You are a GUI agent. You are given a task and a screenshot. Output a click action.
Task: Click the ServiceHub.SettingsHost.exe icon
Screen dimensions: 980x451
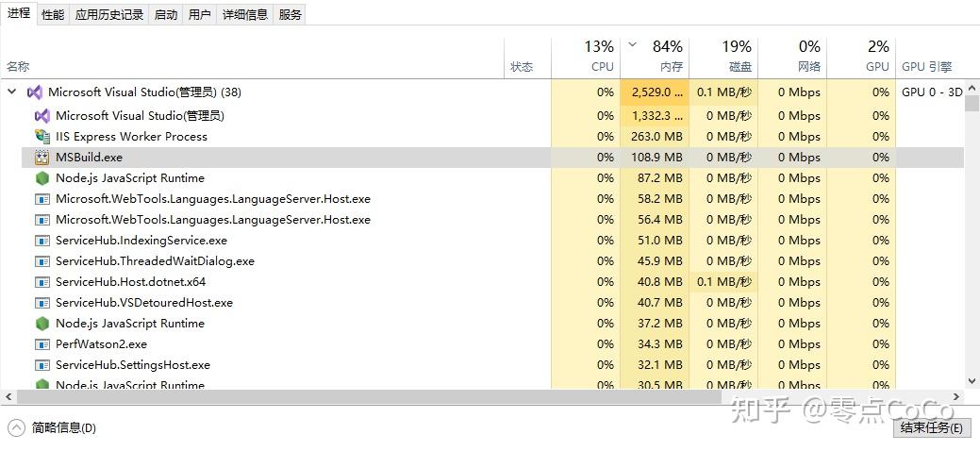point(42,365)
